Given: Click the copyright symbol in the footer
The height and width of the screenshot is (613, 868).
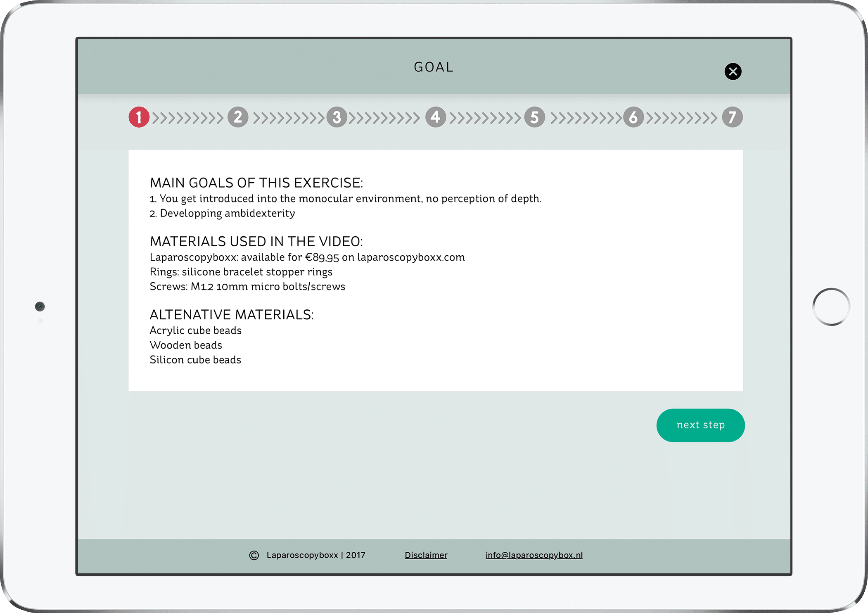Looking at the screenshot, I should (254, 556).
